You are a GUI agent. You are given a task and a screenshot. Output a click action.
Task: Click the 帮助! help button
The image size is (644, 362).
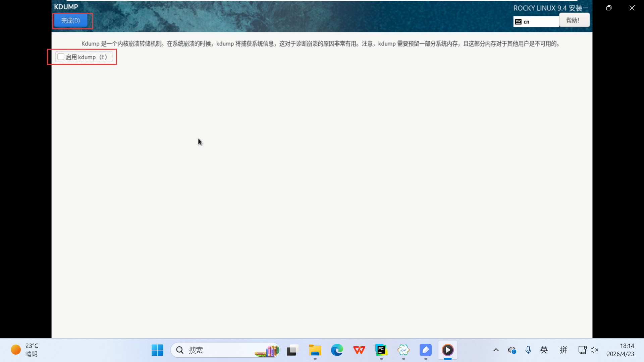pos(574,20)
